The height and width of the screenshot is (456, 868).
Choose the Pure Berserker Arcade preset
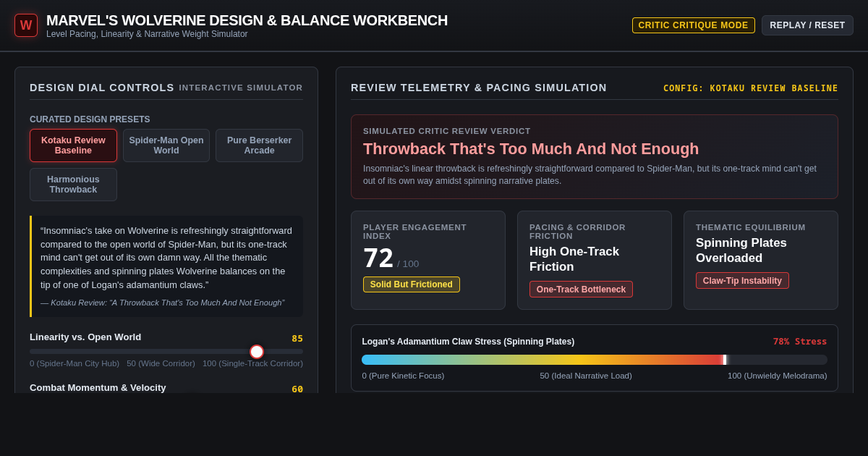259,145
